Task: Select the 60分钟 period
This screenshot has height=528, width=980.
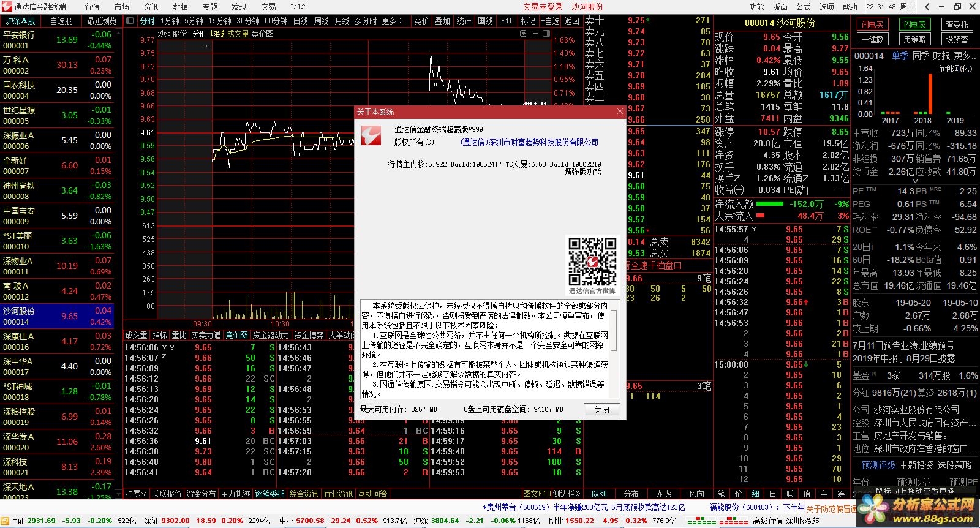Action: coord(276,21)
